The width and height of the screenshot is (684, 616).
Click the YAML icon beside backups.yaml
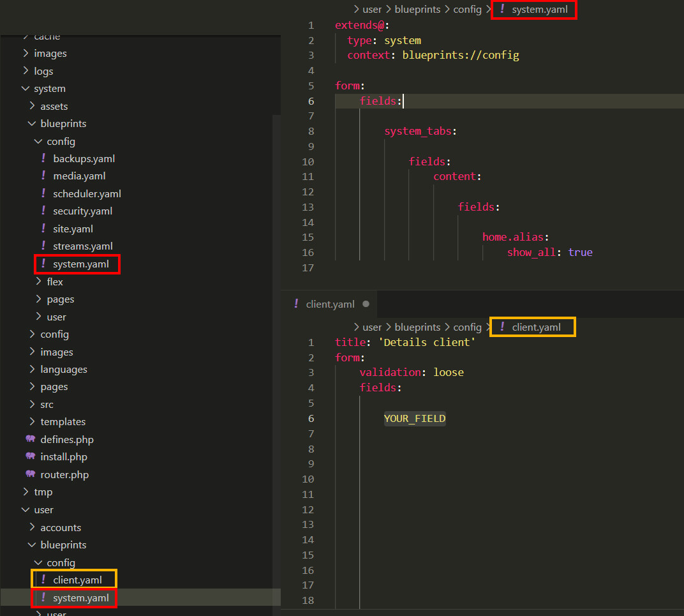(x=43, y=158)
